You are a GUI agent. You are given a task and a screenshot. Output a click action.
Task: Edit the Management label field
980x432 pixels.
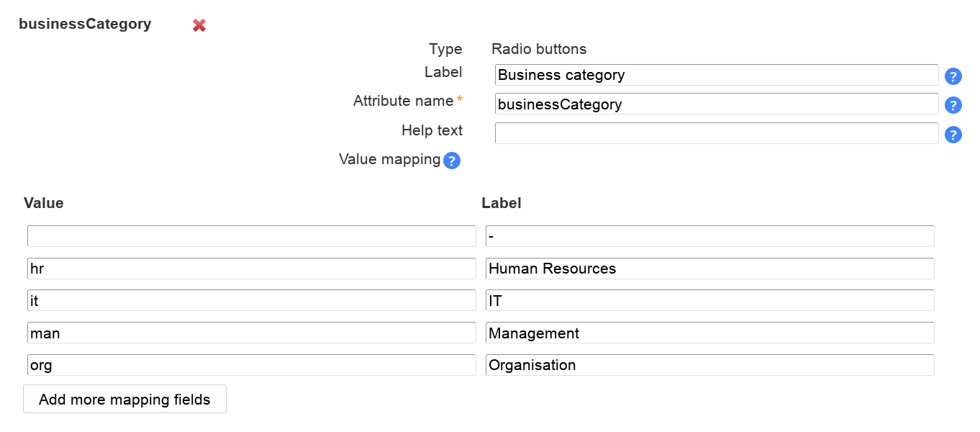(x=709, y=333)
